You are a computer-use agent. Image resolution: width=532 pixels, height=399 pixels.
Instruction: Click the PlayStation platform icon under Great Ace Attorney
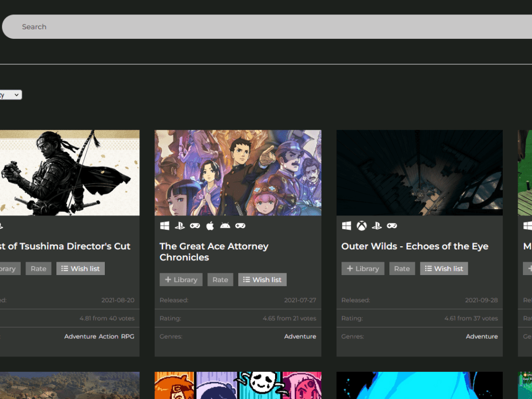[x=179, y=226]
